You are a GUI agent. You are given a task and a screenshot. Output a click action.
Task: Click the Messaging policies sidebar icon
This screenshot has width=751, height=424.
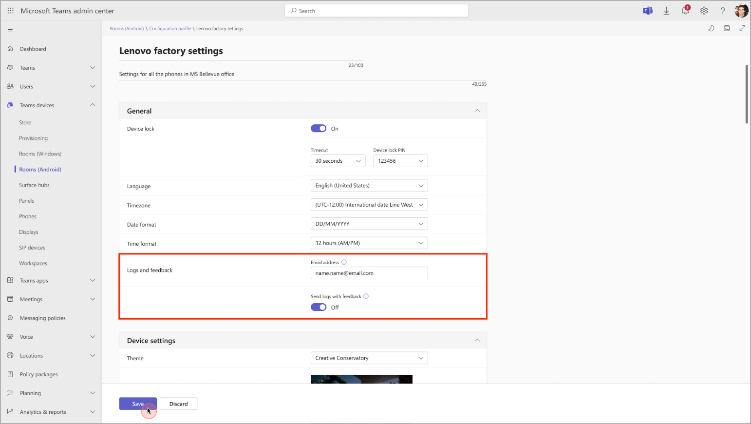click(10, 318)
